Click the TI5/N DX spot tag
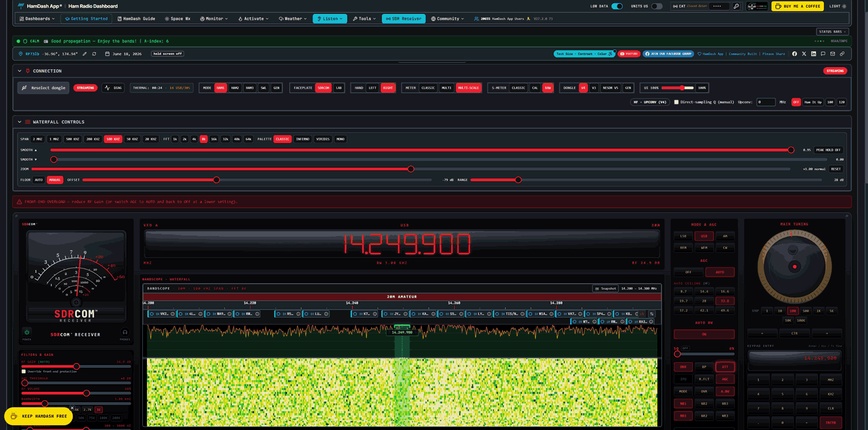Image resolution: width=868 pixels, height=430 pixels. (509, 314)
